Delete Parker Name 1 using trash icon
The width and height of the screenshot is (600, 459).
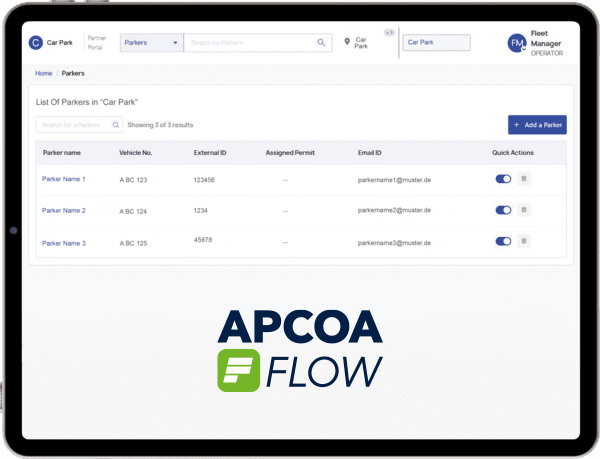[524, 179]
